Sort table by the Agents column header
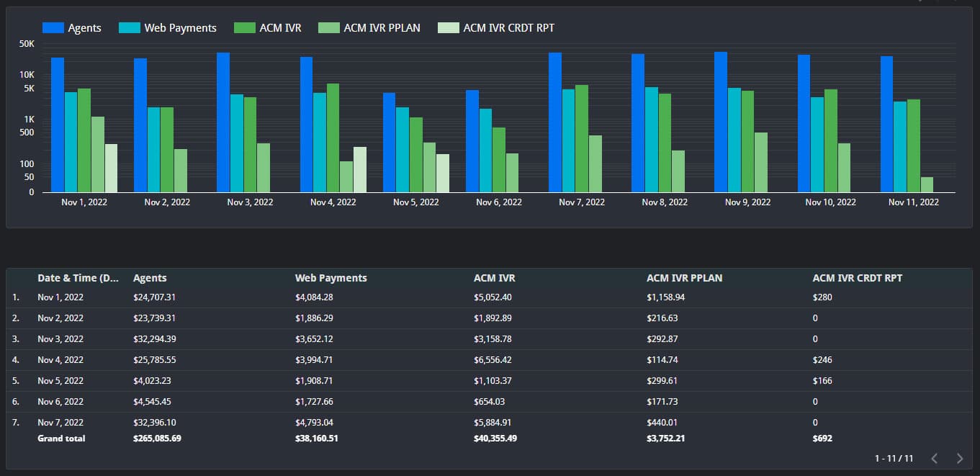The image size is (980, 476). pyautogui.click(x=150, y=278)
